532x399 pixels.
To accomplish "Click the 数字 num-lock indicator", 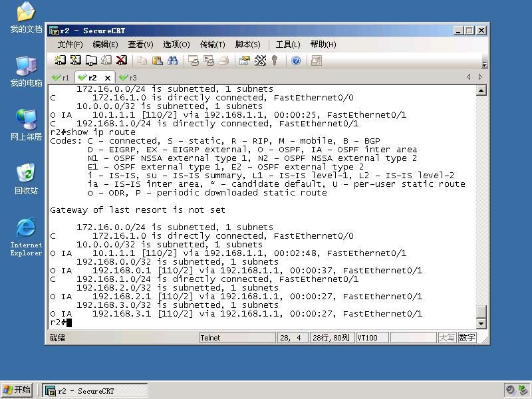I will (x=467, y=338).
